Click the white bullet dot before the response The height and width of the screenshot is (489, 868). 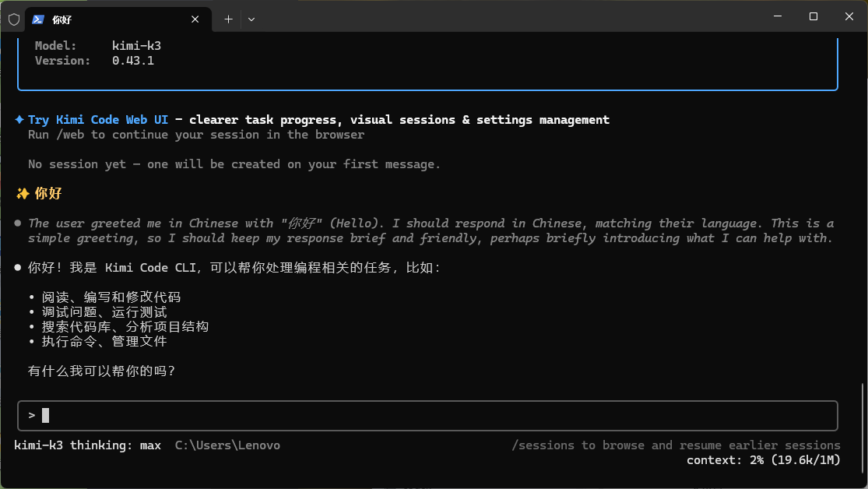tap(18, 268)
